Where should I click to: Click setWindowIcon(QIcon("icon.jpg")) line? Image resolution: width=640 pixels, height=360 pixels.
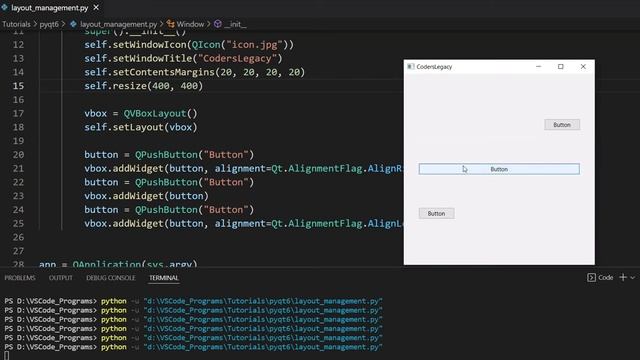pyautogui.click(x=189, y=44)
